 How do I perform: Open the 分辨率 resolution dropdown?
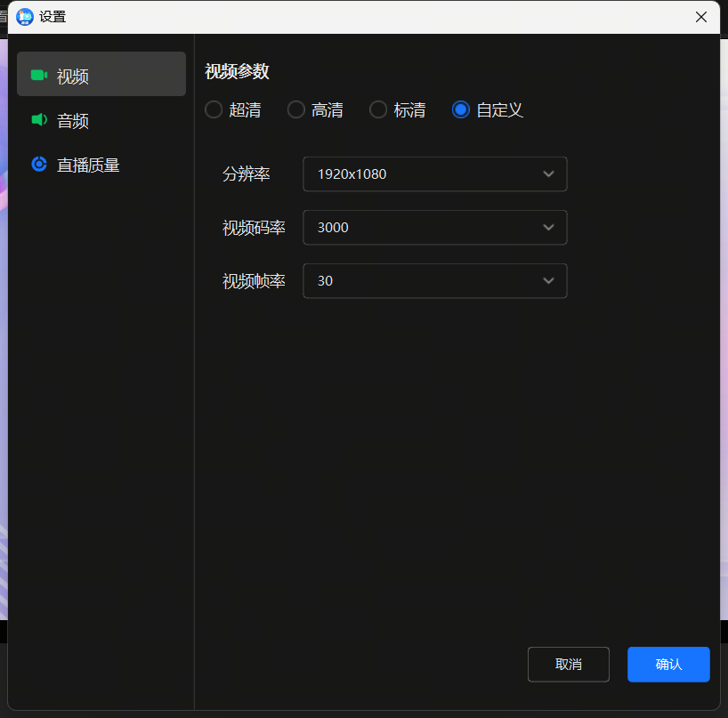434,173
